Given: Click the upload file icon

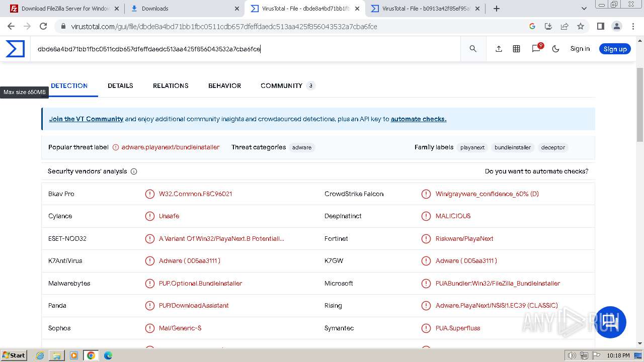Looking at the screenshot, I should (x=499, y=49).
